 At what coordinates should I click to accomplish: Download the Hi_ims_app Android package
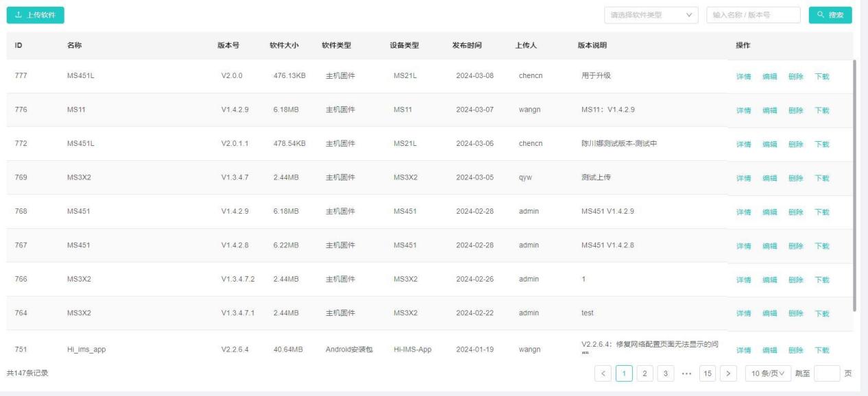tap(821, 350)
